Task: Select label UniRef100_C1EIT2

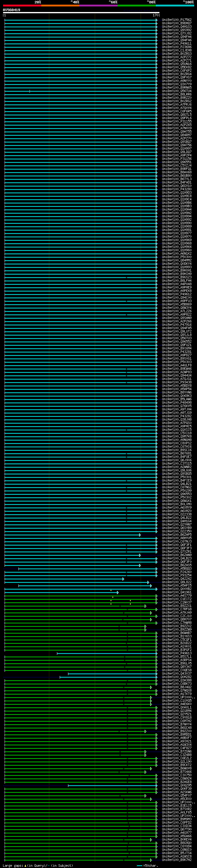Action: click(x=176, y=599)
